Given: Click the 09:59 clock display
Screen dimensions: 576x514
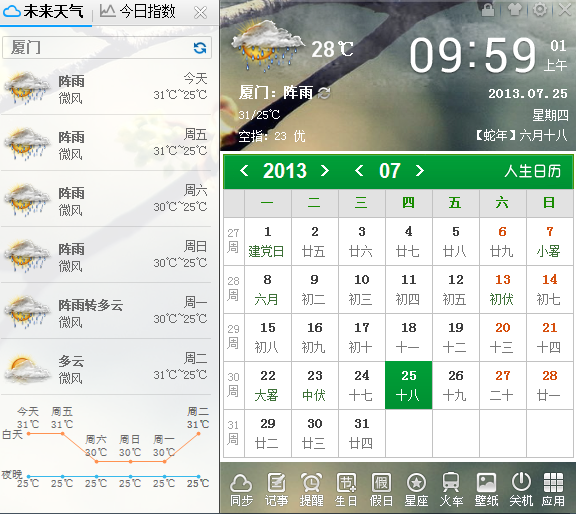Looking at the screenshot, I should coord(473,56).
